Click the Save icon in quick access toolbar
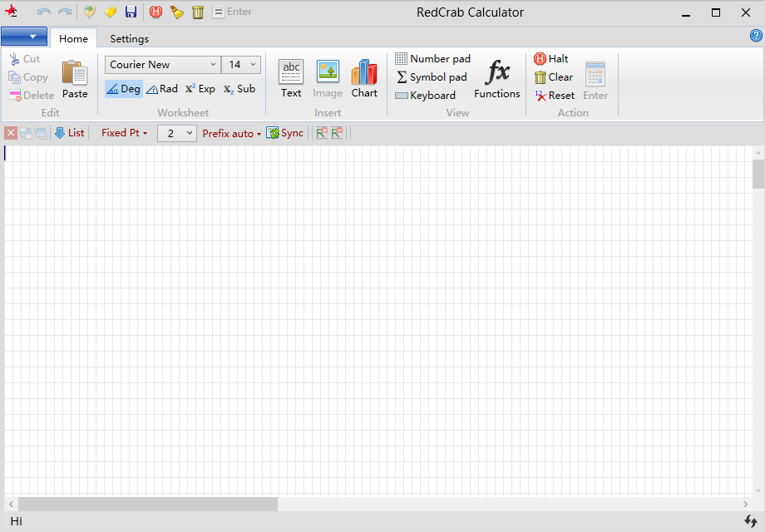The height and width of the screenshot is (532, 765). (x=131, y=12)
